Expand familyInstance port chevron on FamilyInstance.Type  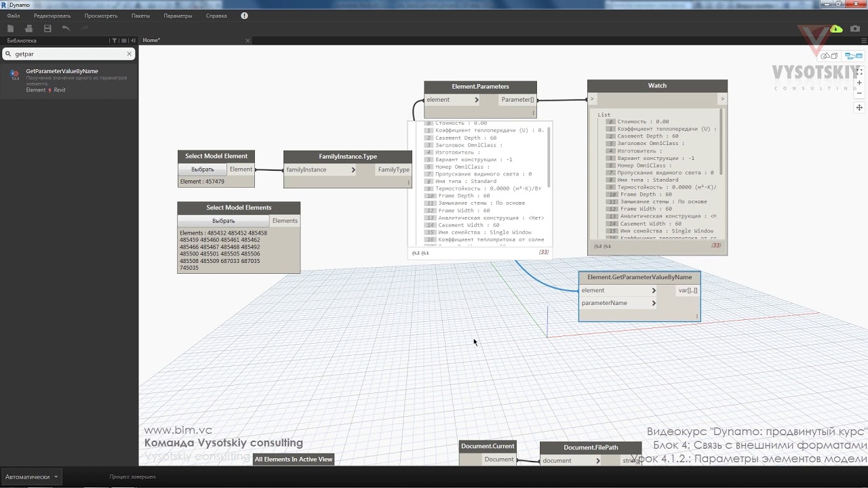353,170
